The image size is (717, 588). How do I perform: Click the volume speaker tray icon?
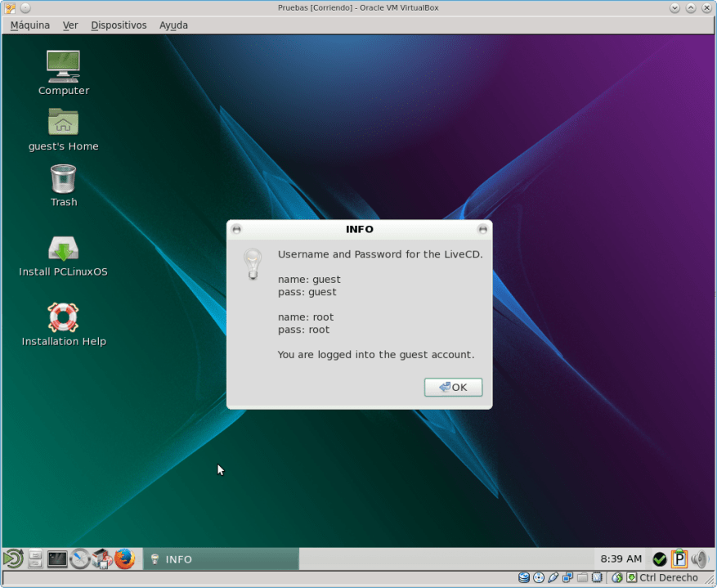tap(699, 559)
